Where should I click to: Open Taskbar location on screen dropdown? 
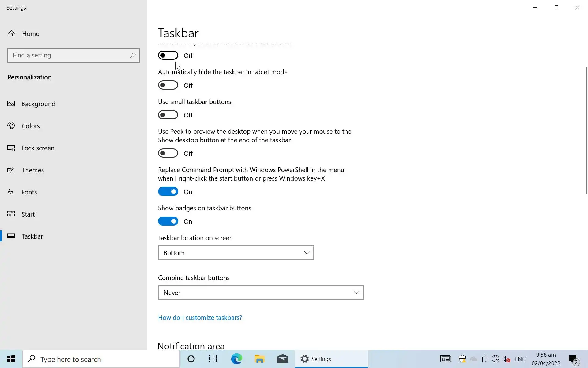[236, 253]
